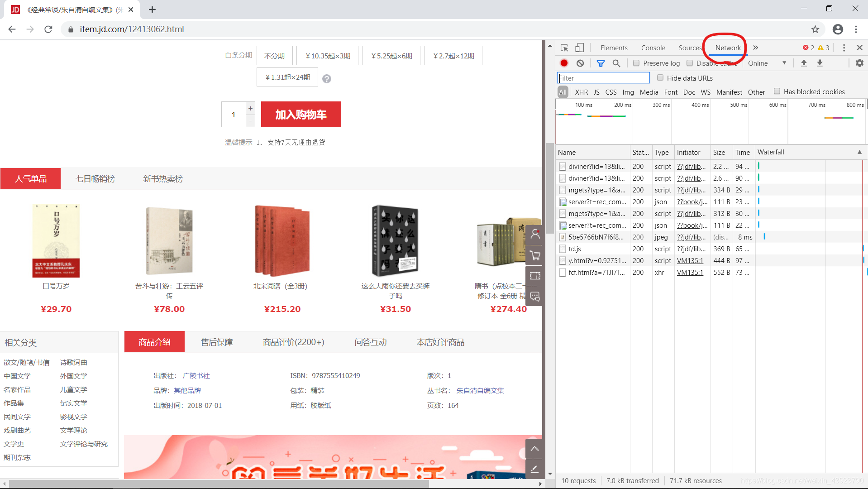Click inside the network Filter field

coord(602,77)
